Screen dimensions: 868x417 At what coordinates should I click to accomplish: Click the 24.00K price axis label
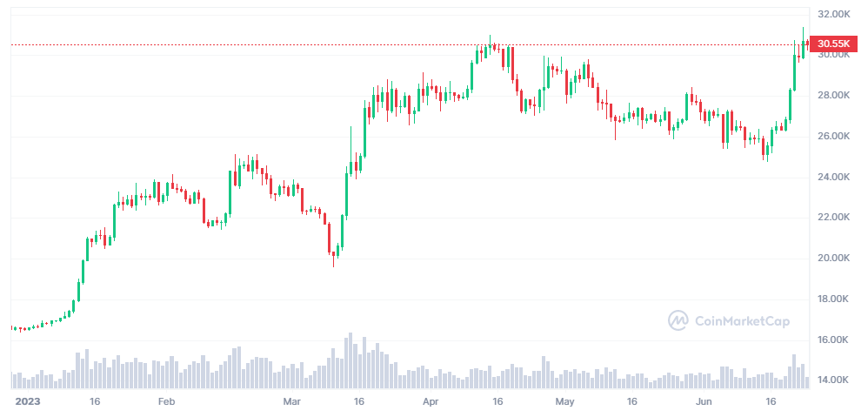pyautogui.click(x=833, y=177)
